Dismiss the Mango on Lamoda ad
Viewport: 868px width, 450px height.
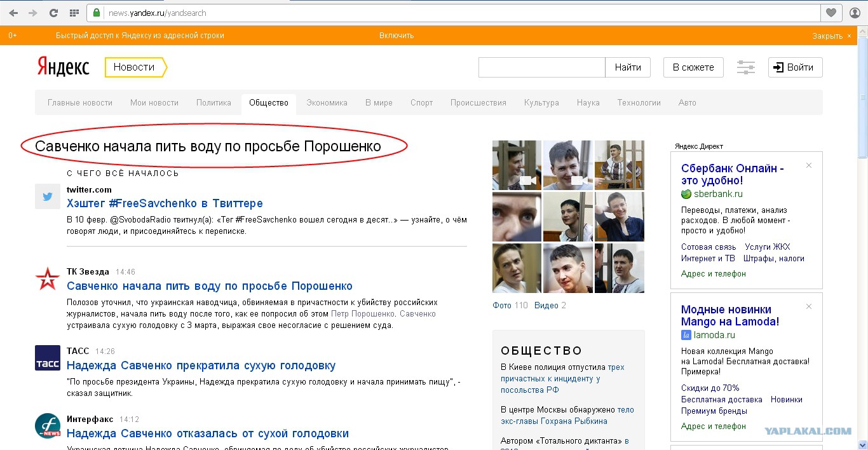(x=809, y=306)
